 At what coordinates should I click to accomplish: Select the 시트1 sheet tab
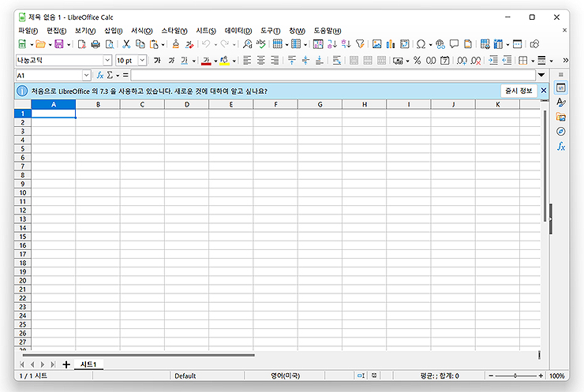(88, 364)
